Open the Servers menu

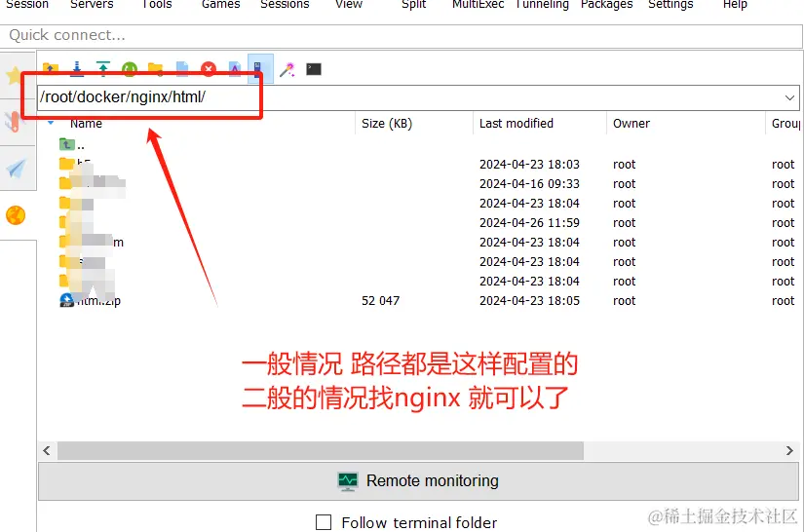pyautogui.click(x=92, y=5)
